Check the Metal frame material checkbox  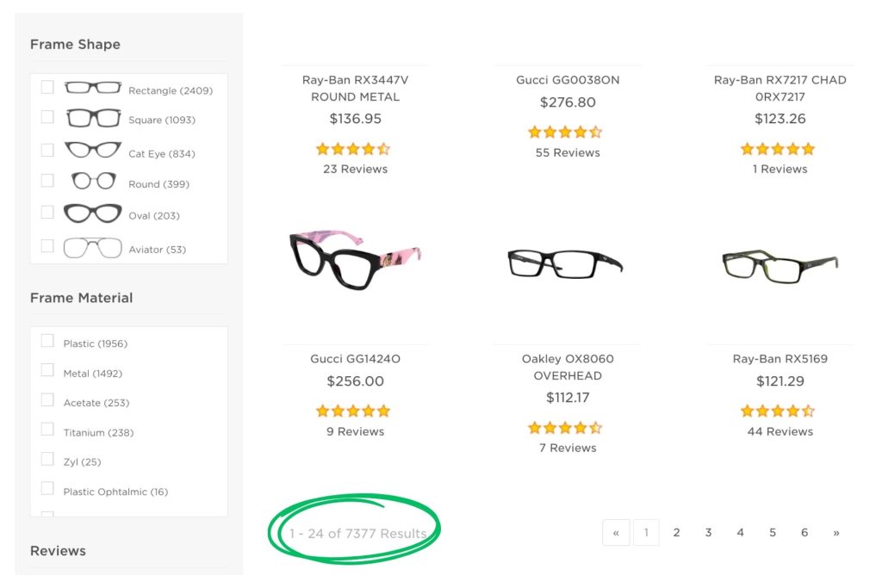tap(48, 370)
